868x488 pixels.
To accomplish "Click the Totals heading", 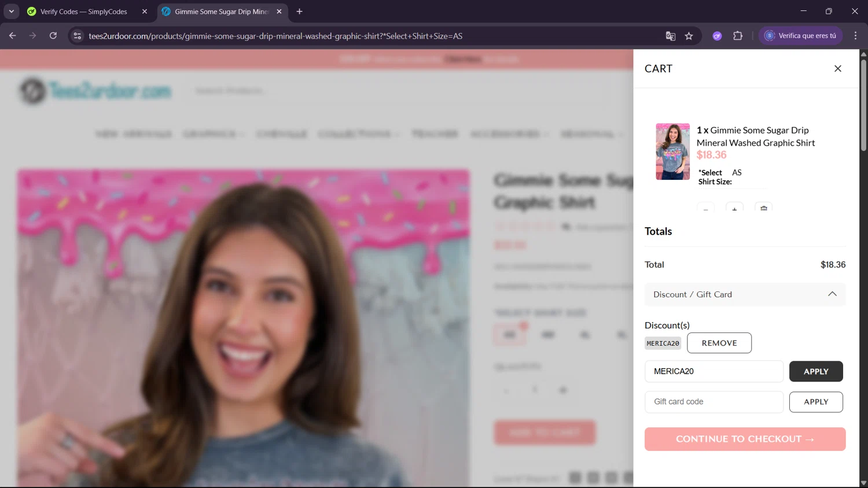I will (x=659, y=231).
